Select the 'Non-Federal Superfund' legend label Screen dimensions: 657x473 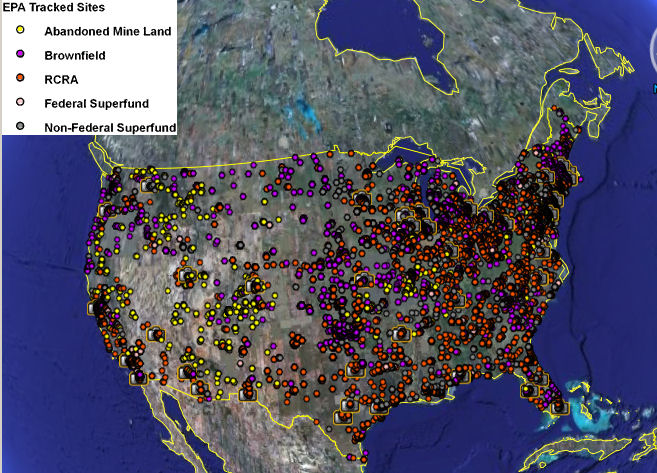pyautogui.click(x=110, y=128)
